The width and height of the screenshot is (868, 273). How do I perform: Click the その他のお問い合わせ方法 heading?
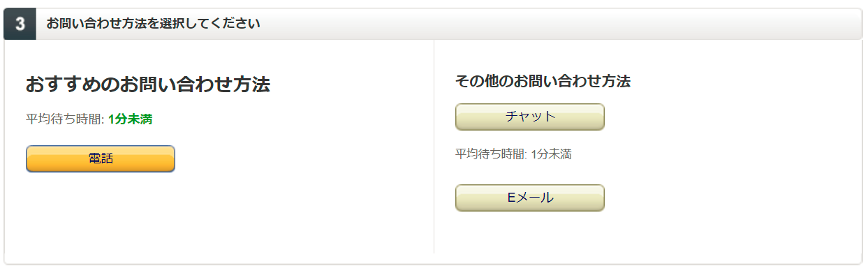point(543,81)
